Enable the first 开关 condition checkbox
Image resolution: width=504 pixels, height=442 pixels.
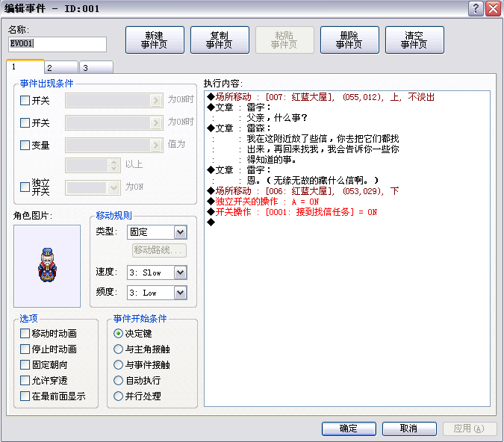click(x=25, y=100)
